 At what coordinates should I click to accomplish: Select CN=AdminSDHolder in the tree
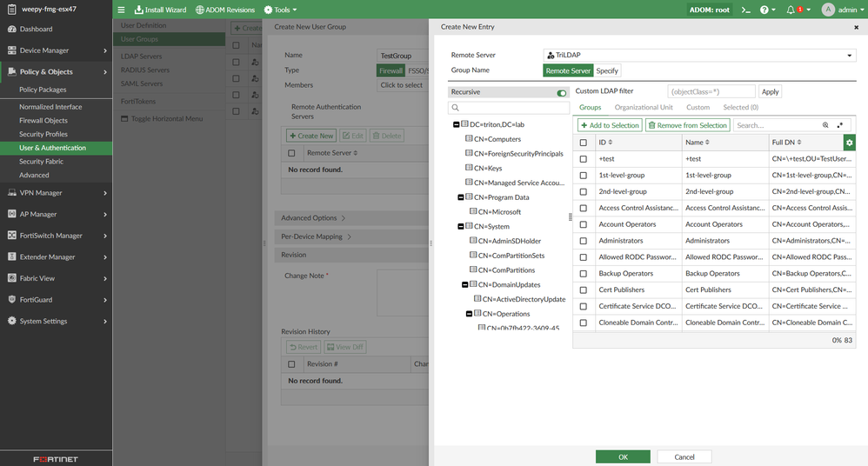click(x=510, y=242)
